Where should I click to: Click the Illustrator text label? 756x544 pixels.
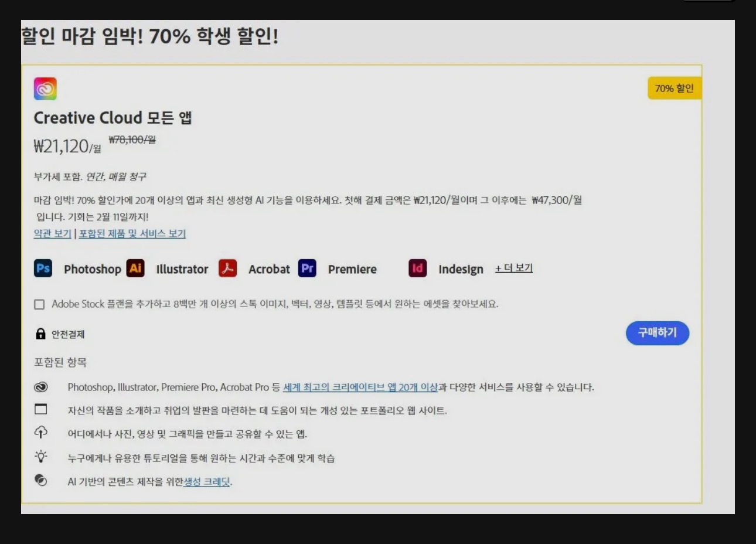182,269
